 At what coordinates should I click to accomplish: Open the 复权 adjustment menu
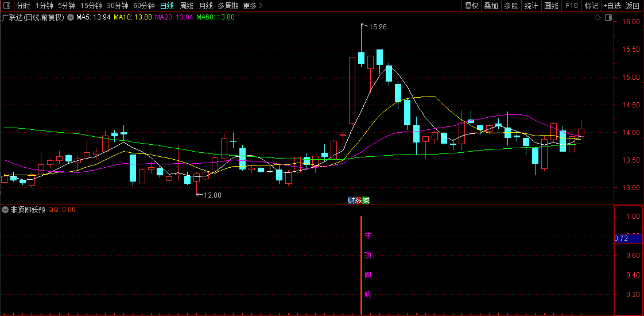click(471, 6)
